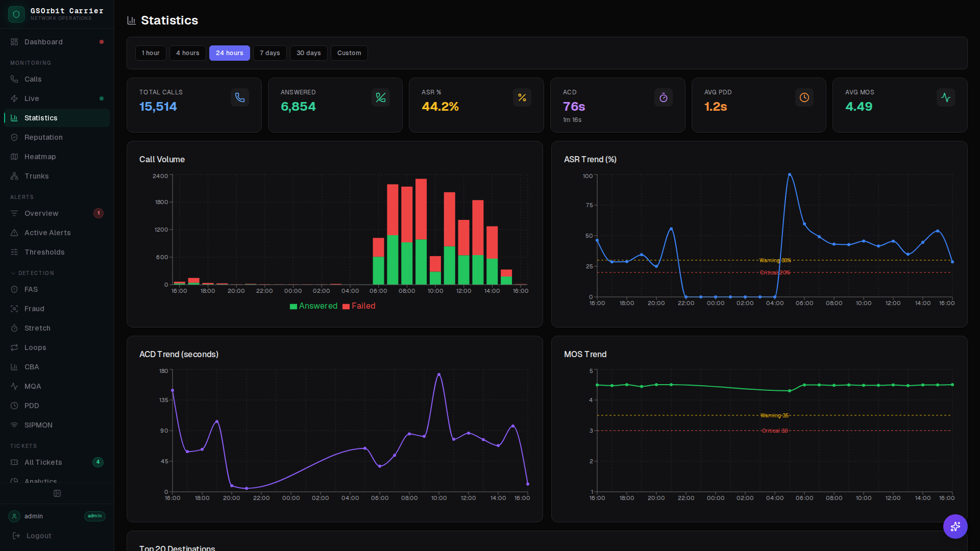The width and height of the screenshot is (980, 551).
Task: Collapse the DETECTION section chevron
Action: click(13, 273)
